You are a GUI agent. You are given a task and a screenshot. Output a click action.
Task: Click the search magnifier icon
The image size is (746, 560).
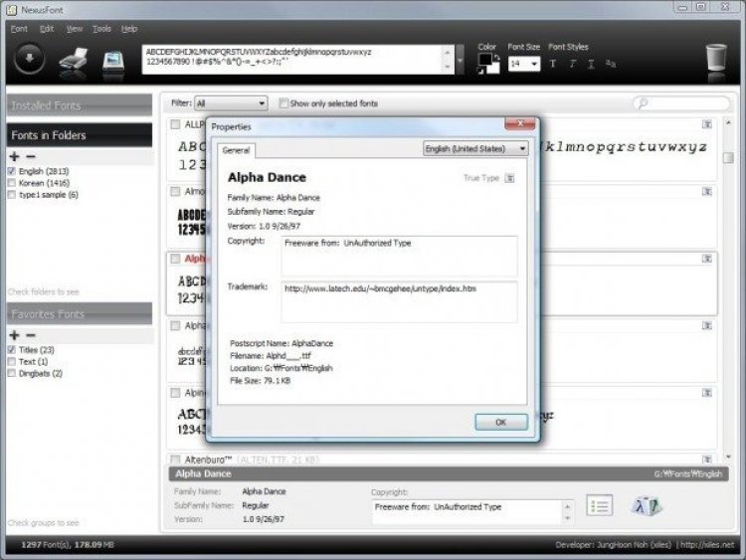pyautogui.click(x=643, y=102)
